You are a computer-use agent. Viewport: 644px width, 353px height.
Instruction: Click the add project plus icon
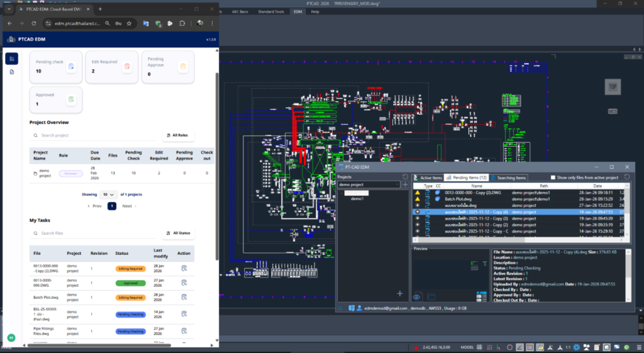(405, 185)
